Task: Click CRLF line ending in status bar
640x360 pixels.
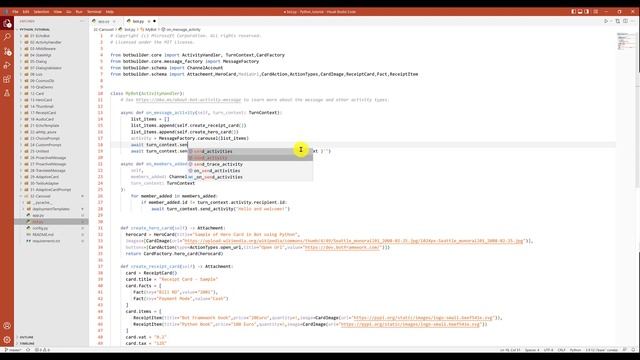Action: pyautogui.click(x=562, y=350)
